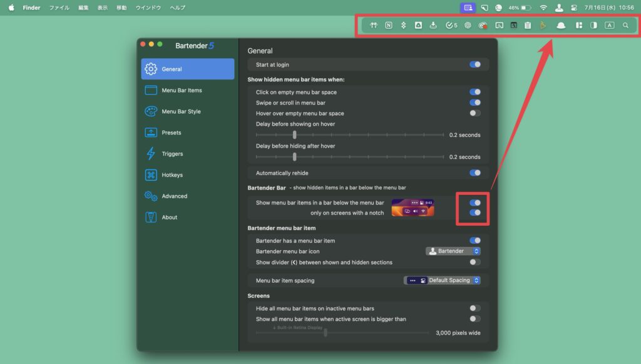Toggle only on screens with a notch
The height and width of the screenshot is (364, 641).
475,213
